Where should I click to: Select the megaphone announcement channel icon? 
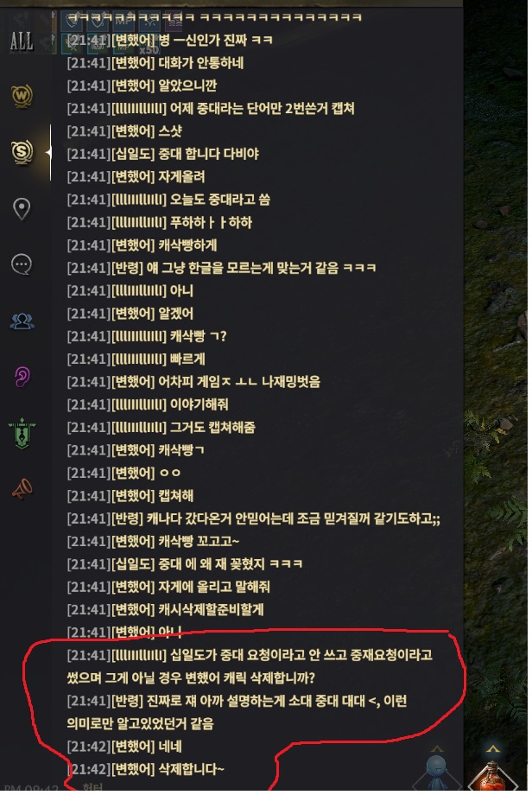click(x=22, y=489)
